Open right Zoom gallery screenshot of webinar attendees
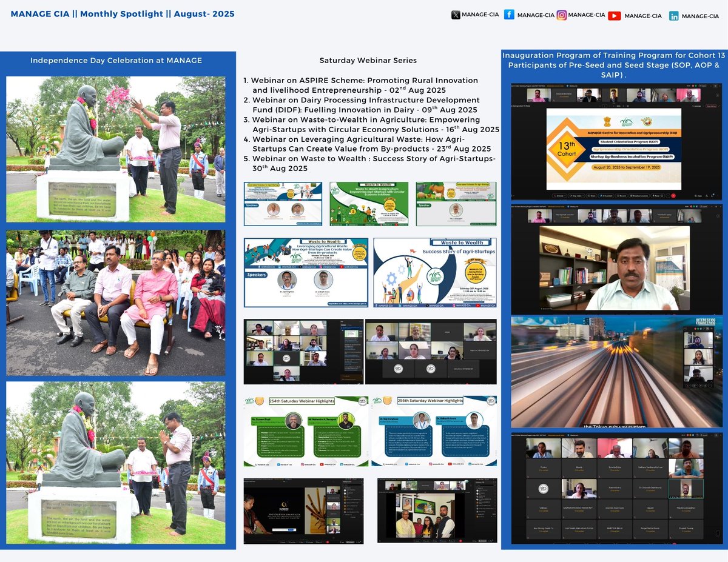728x562 pixels. tap(431, 352)
